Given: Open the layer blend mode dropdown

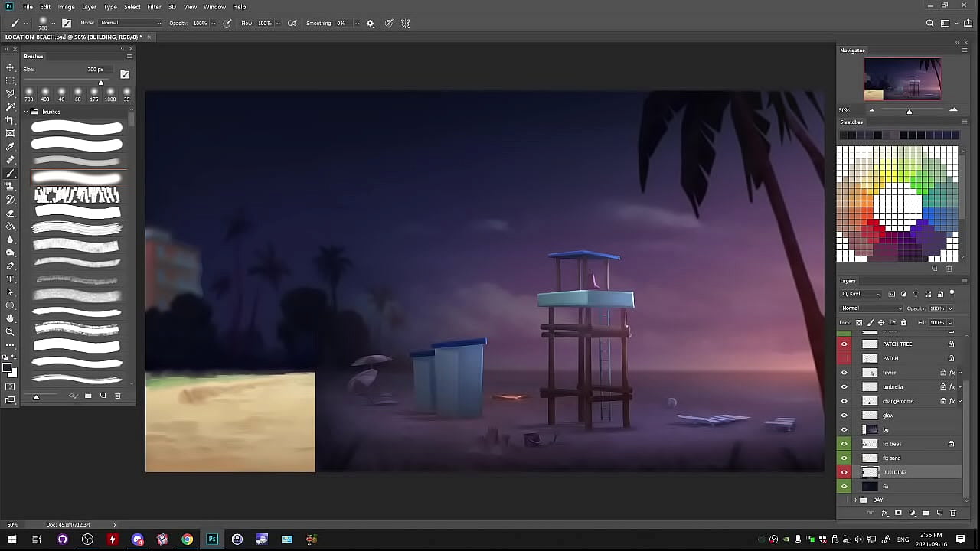Looking at the screenshot, I should pyautogui.click(x=871, y=308).
